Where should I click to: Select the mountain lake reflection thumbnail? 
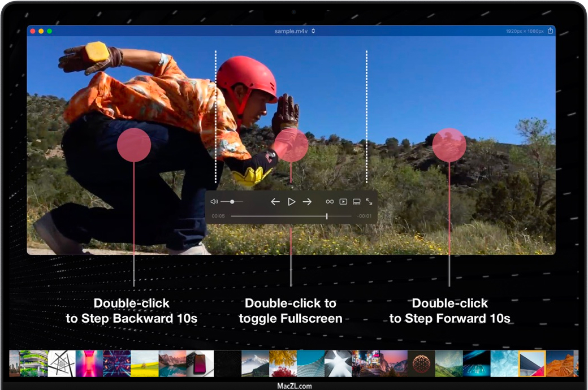coord(172,363)
